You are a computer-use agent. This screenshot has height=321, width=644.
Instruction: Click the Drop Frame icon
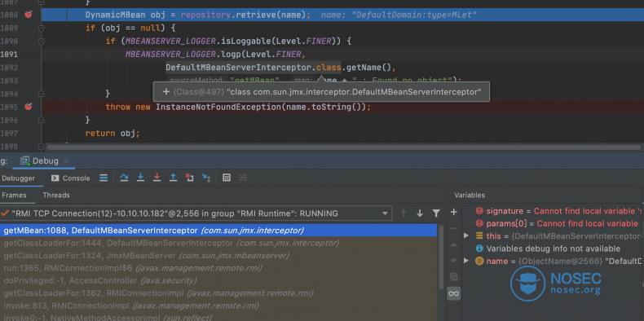(189, 178)
